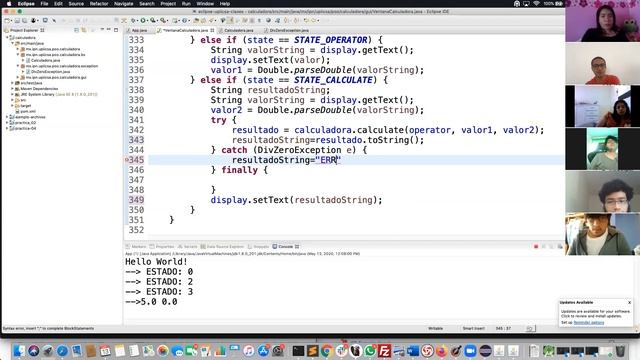Expand the Calculadora.java tree node
The image size is (640, 360).
point(23,60)
